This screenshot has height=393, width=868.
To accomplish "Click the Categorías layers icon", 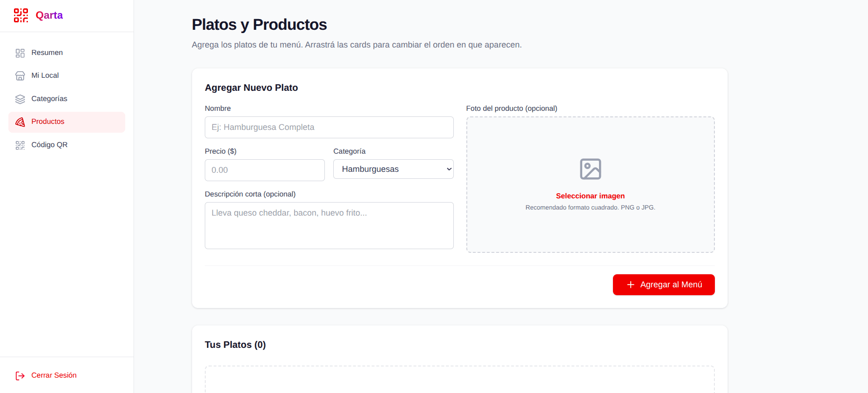I will coord(20,99).
